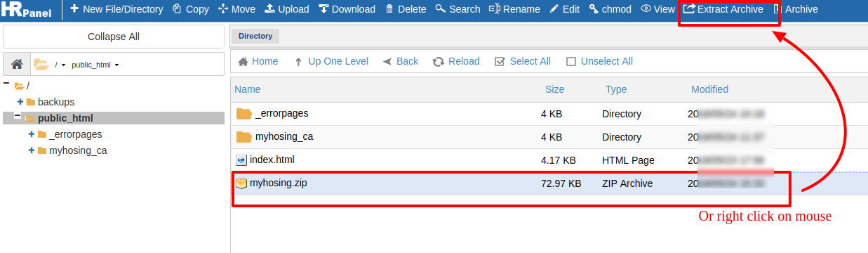Click the 4.17 KB size cell
868x253 pixels.
559,160
